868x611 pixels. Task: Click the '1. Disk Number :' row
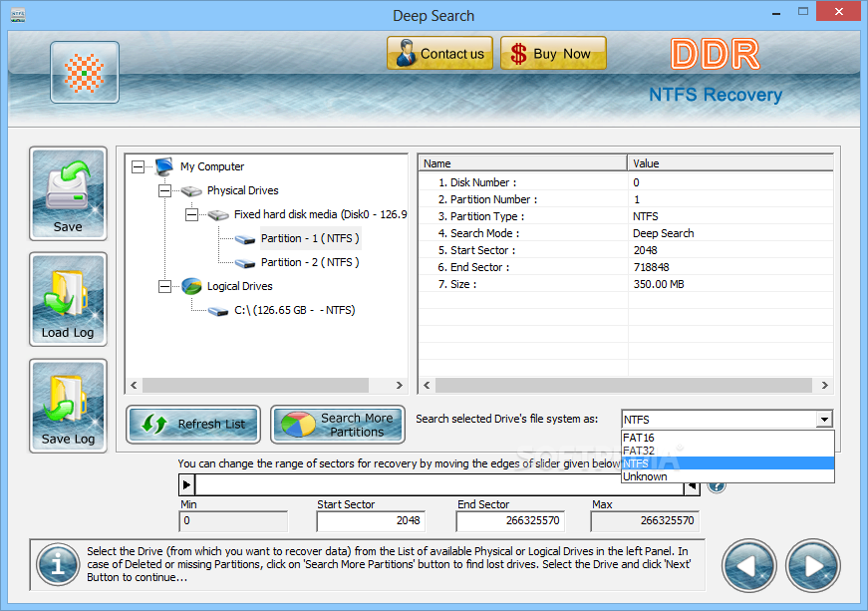[x=626, y=182]
